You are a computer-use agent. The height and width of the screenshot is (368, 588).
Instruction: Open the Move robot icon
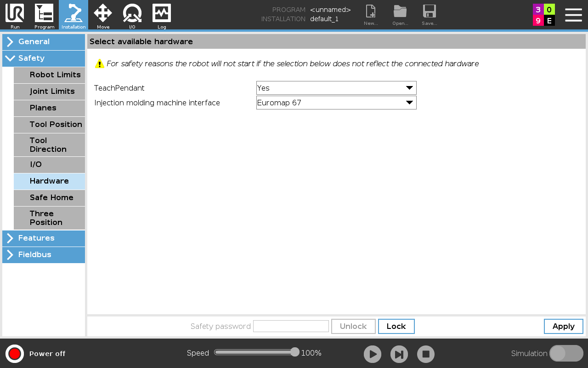click(x=103, y=15)
